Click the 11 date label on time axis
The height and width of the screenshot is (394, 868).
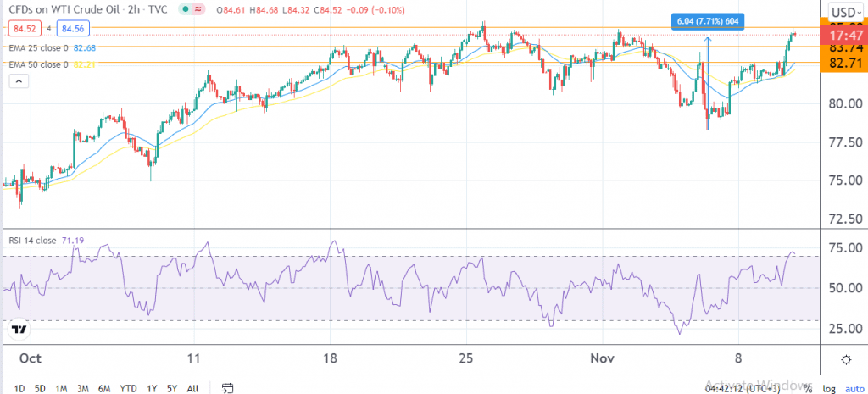(194, 358)
